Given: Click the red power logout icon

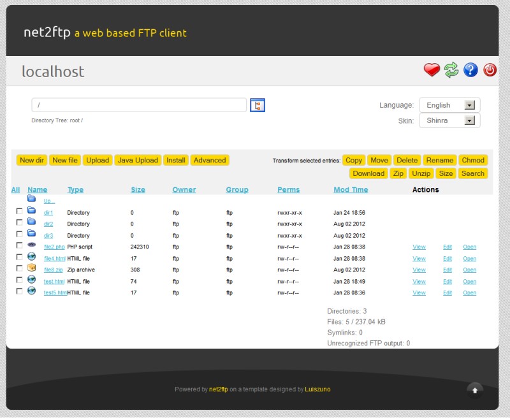Looking at the screenshot, I should click(x=490, y=70).
